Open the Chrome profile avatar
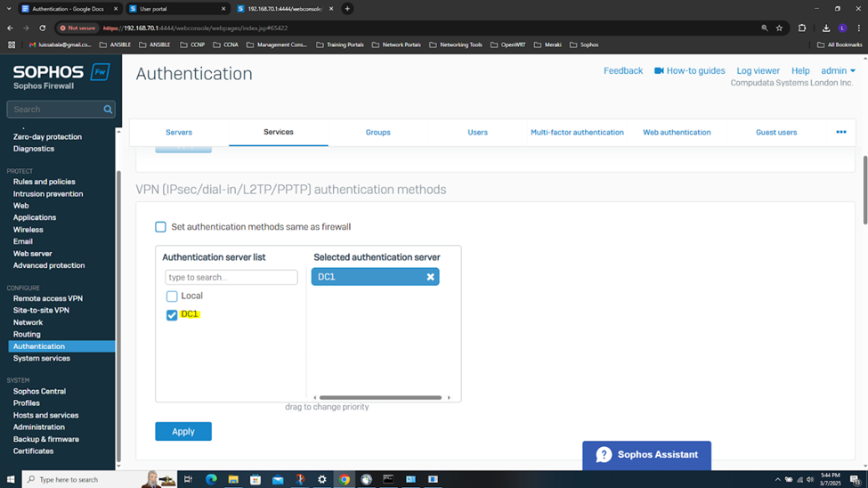This screenshot has height=488, width=868. pyautogui.click(x=842, y=28)
